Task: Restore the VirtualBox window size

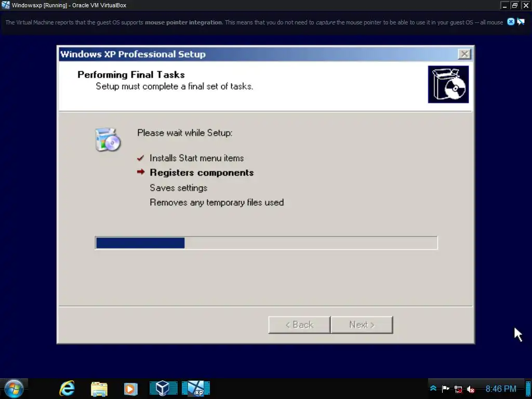Action: pos(515,5)
